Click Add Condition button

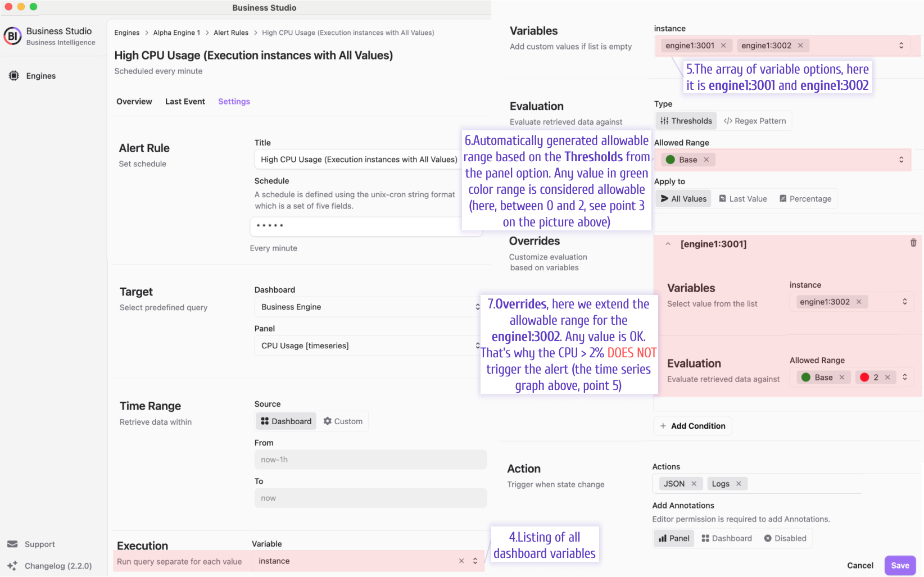(692, 426)
